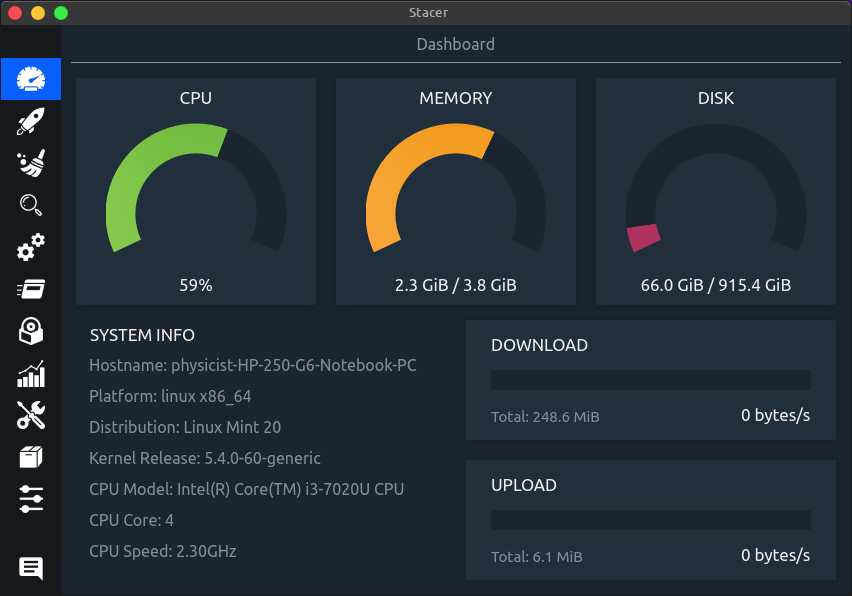Click the Disk usage gauge
This screenshot has width=852, height=596.
tap(715, 190)
